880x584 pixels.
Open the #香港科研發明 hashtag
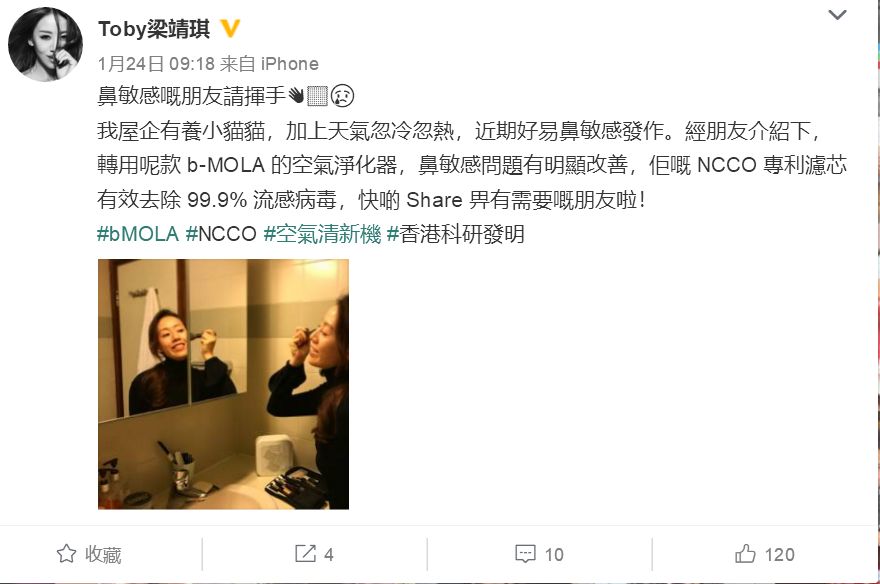(456, 234)
